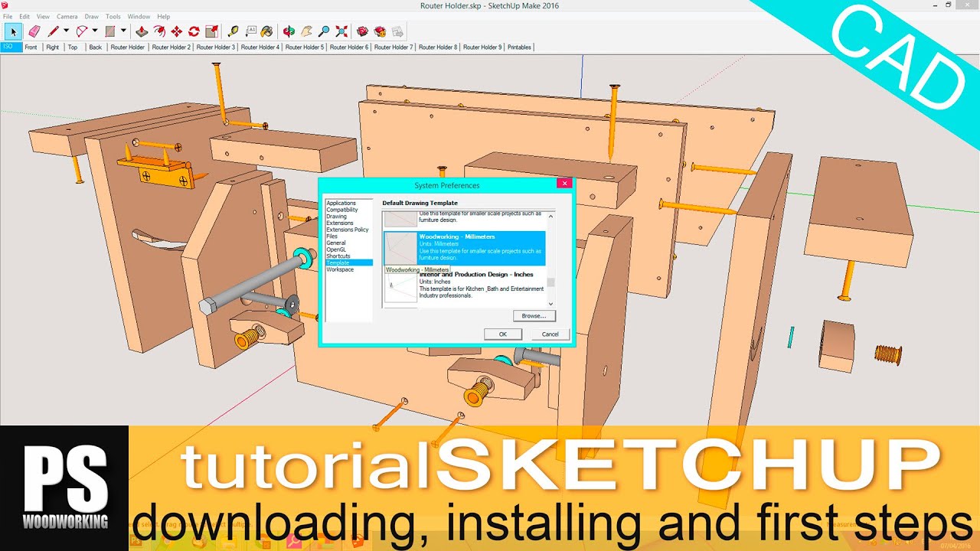Expand the shape tool dropdown arrow
Viewport: 980px width, 551px height.
coord(123,31)
